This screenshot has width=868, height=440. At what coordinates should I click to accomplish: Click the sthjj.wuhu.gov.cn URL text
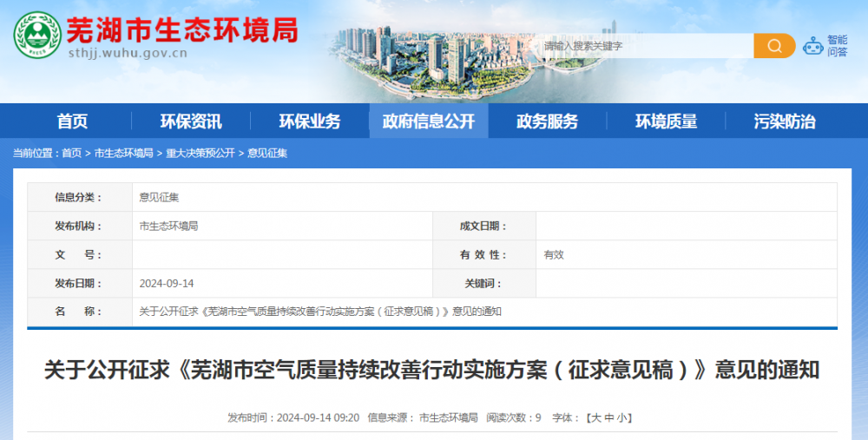[128, 54]
